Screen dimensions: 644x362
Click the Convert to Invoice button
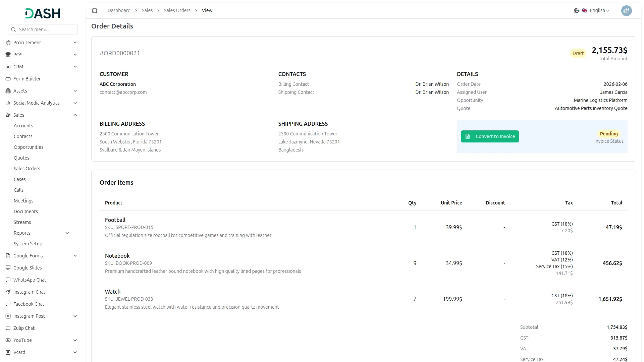490,136
